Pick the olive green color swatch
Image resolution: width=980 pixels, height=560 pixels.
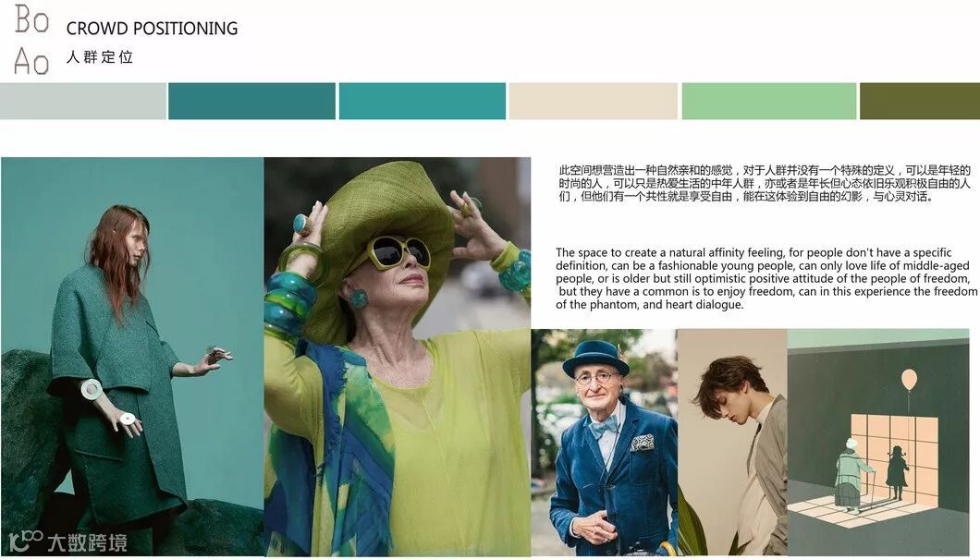(920, 101)
